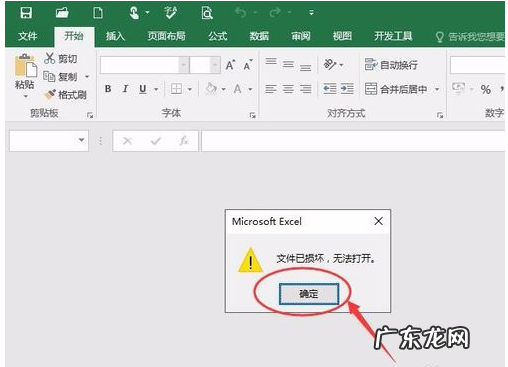Screen dimensions: 508x367
Task: Expand the Borders dropdown arrow
Action: 190,89
